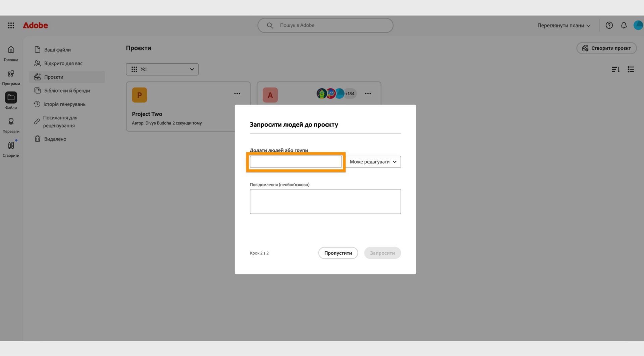This screenshot has width=644, height=356.
Task: Open Створити in the left rail
Action: (x=11, y=149)
